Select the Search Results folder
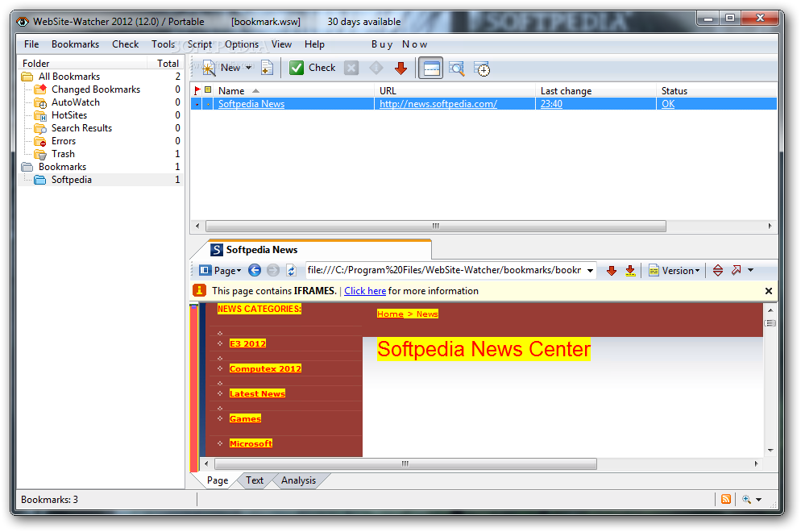This screenshot has width=801, height=532. [x=81, y=128]
